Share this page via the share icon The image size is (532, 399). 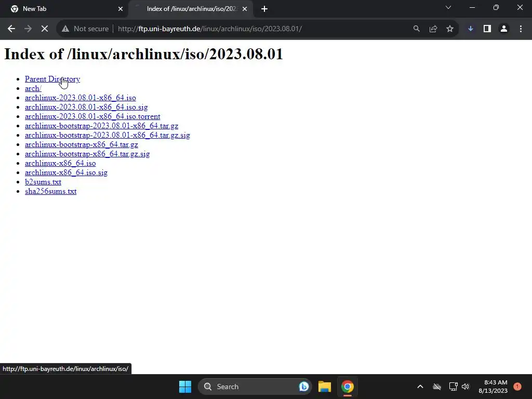coord(433,29)
